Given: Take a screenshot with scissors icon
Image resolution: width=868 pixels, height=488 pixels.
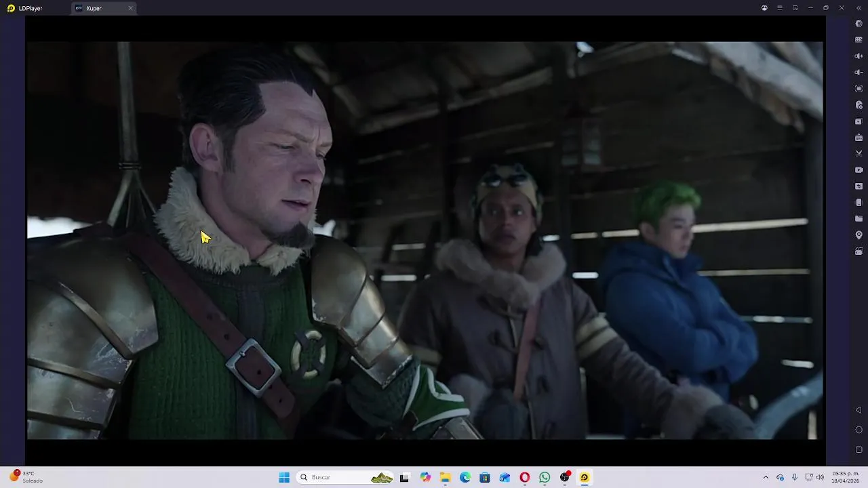Looking at the screenshot, I should 859,154.
